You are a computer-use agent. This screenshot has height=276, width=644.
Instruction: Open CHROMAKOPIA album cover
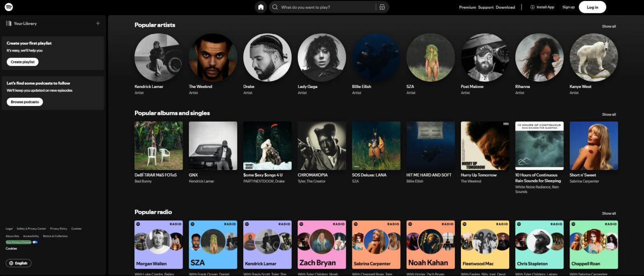tap(322, 146)
